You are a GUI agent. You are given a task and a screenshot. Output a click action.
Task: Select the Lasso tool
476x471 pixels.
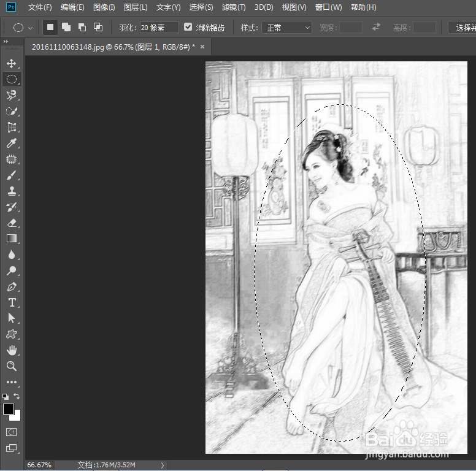point(12,95)
